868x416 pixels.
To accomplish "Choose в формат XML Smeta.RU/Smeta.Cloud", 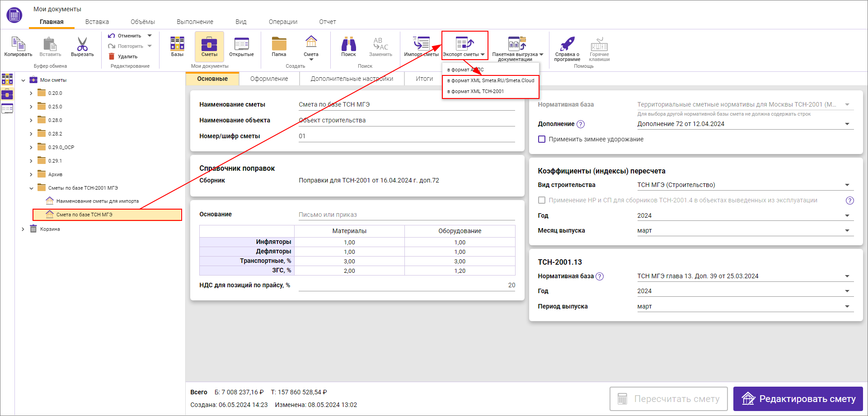I will click(x=490, y=80).
